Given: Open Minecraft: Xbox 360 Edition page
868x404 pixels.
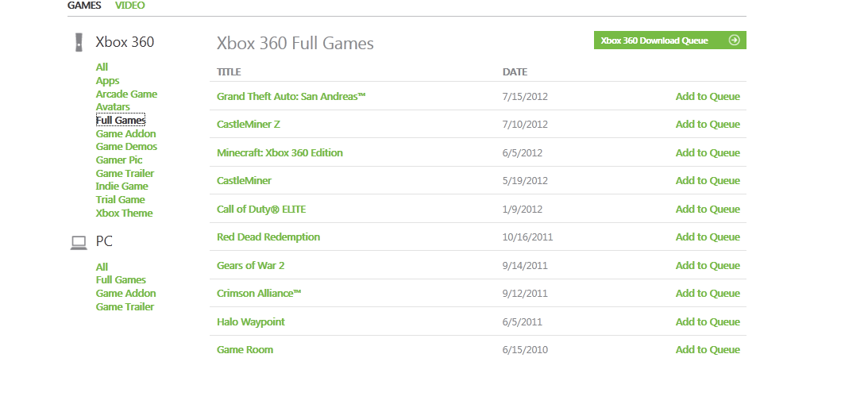Looking at the screenshot, I should pos(280,153).
